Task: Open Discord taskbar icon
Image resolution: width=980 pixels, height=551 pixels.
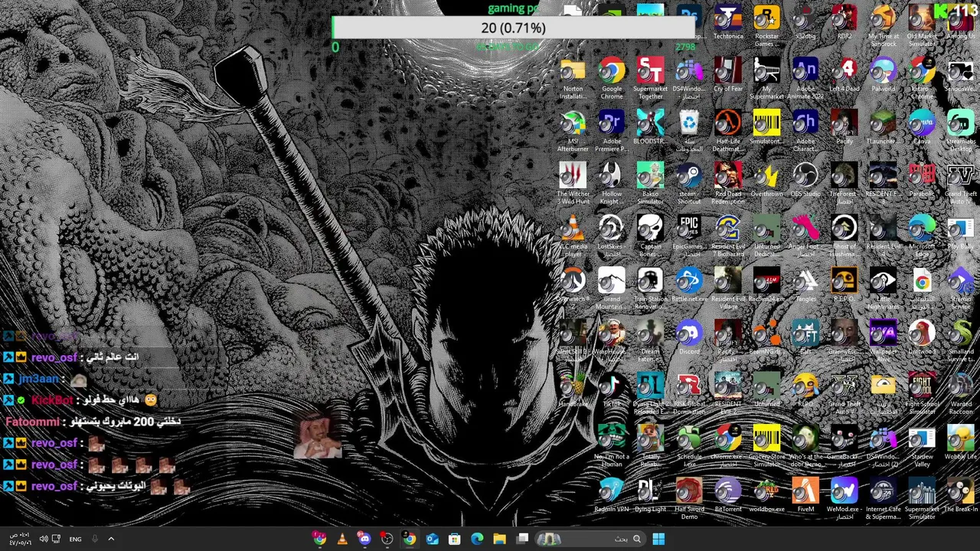Action: 364,539
